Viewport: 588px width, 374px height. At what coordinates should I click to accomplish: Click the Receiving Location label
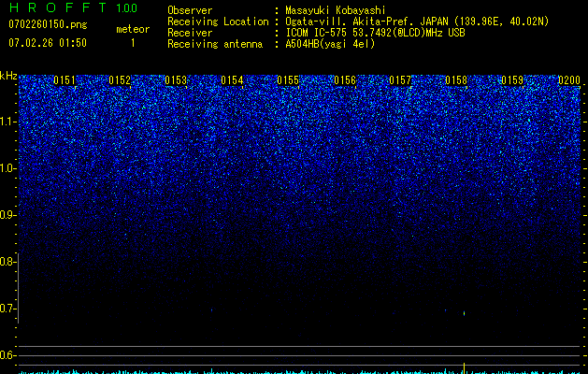click(218, 22)
